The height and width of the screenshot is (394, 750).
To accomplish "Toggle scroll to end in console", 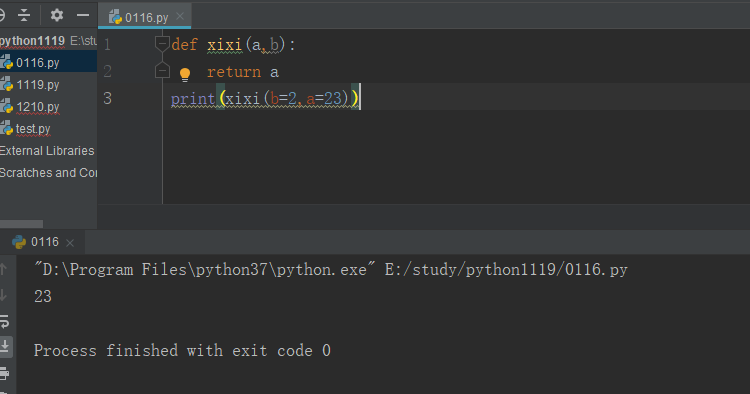I will [x=5, y=346].
